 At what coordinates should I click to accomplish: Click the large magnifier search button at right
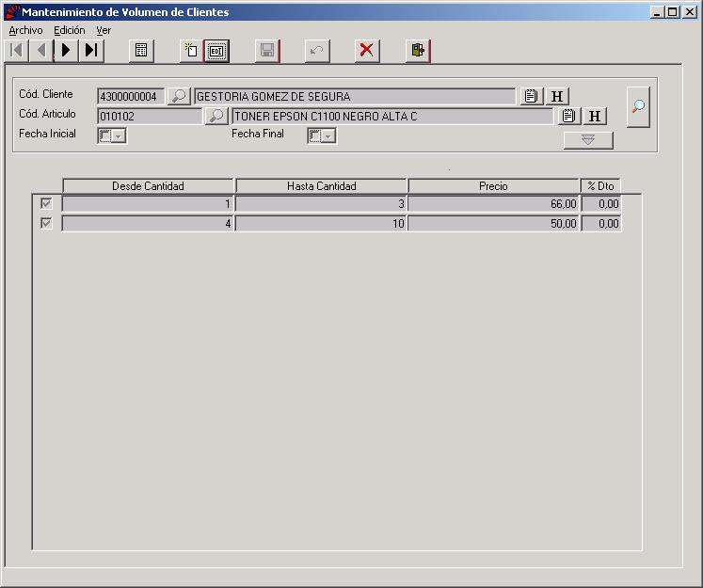click(x=638, y=106)
